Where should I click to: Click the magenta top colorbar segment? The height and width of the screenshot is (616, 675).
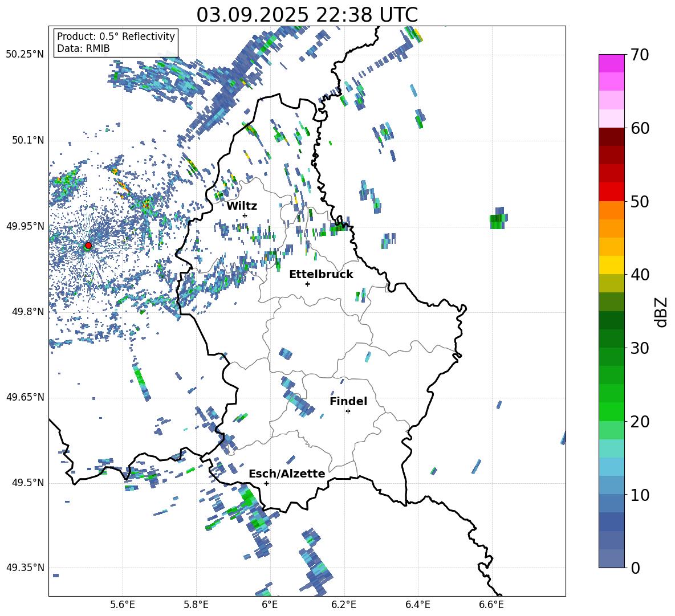tap(611, 63)
